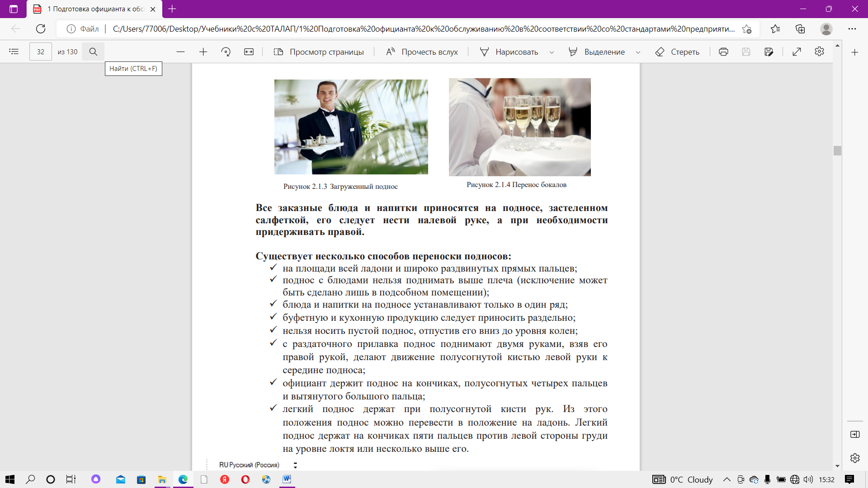Open the notification center

[x=849, y=479]
